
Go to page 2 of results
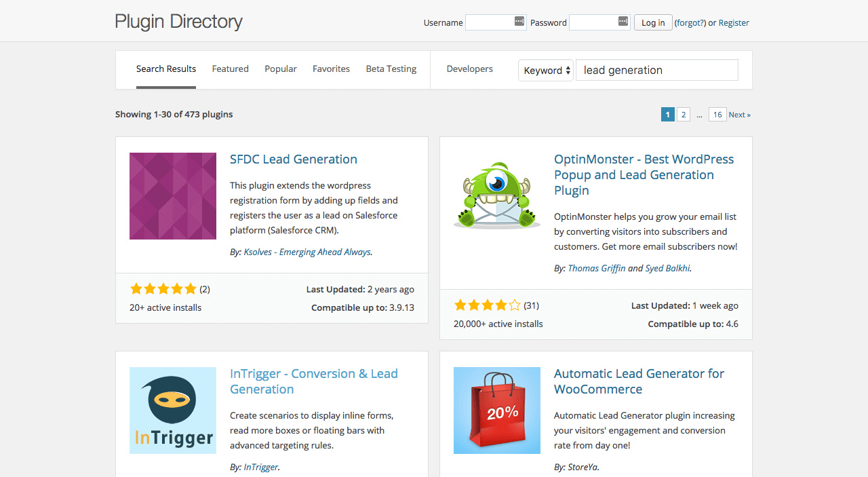click(683, 115)
